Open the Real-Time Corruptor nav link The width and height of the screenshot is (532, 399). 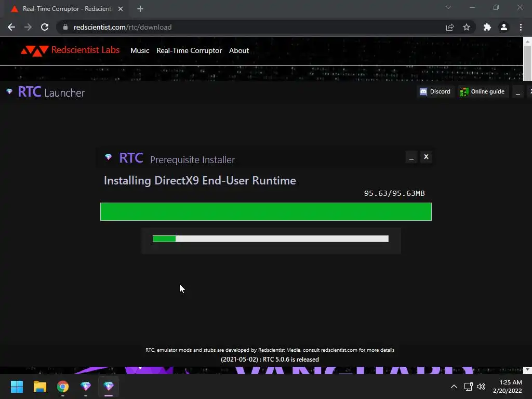pos(189,50)
